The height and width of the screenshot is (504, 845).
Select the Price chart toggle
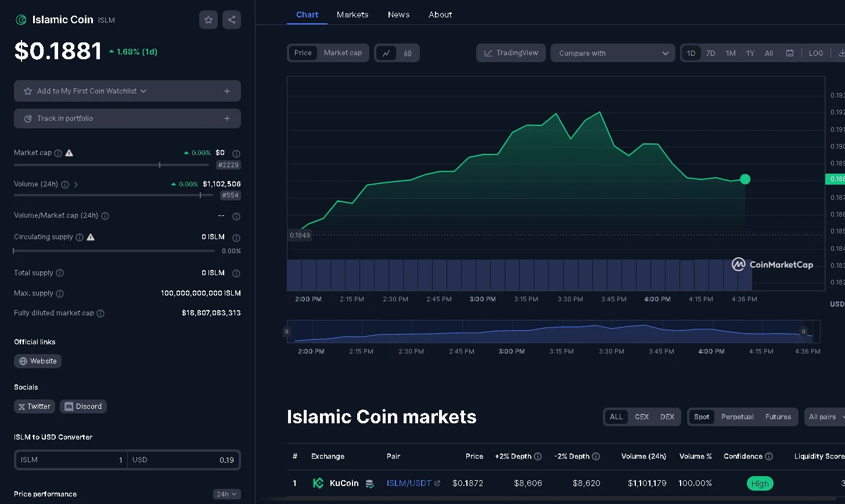303,53
